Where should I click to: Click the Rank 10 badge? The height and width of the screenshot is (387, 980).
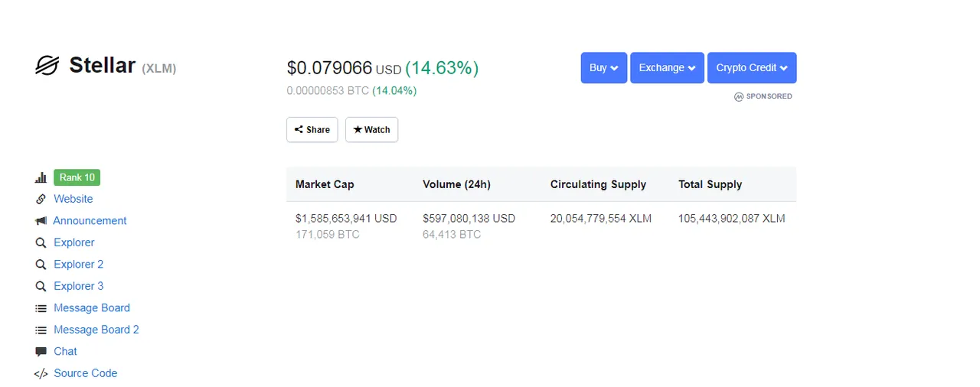pos(77,177)
